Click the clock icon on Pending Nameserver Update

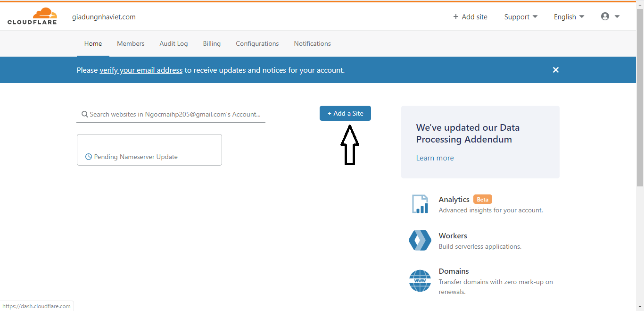[x=89, y=156]
